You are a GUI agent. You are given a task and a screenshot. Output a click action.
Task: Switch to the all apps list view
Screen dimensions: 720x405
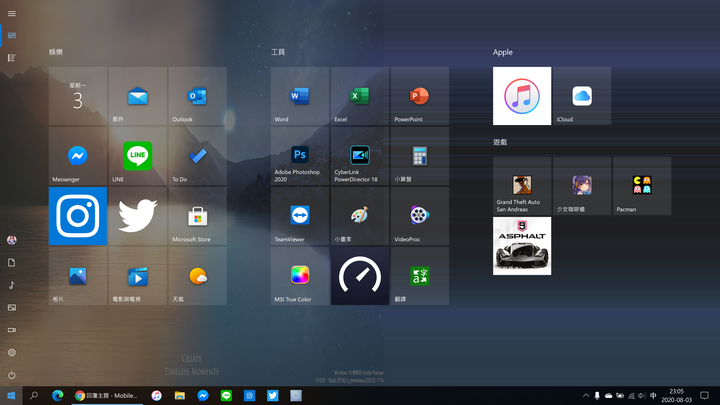[x=11, y=58]
